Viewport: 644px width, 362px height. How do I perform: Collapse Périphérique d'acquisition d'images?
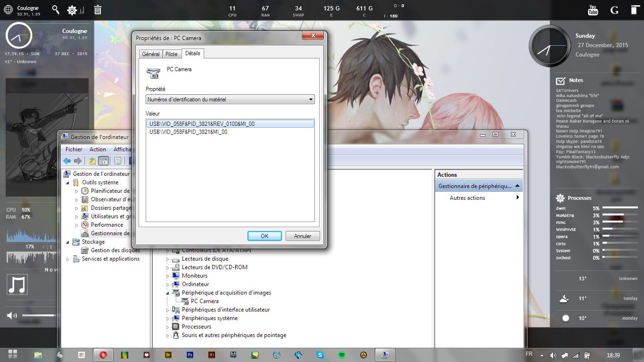167,293
